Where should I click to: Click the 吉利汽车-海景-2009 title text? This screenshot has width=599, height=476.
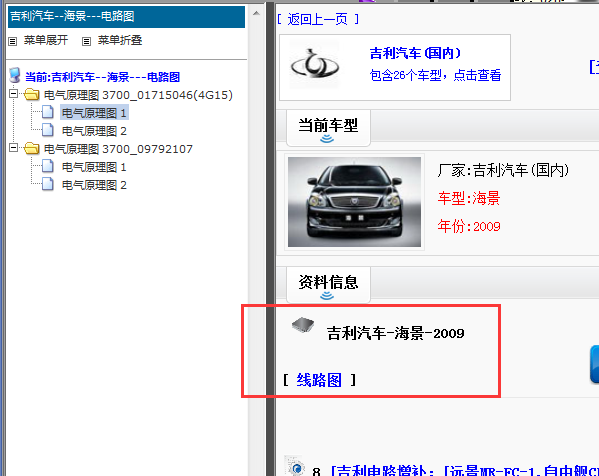[x=395, y=333]
